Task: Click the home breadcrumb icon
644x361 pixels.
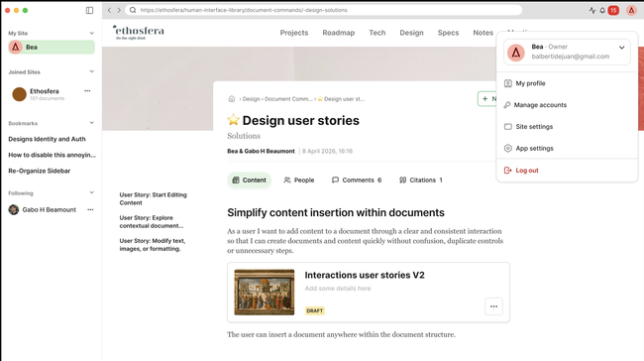Action: tap(232, 98)
